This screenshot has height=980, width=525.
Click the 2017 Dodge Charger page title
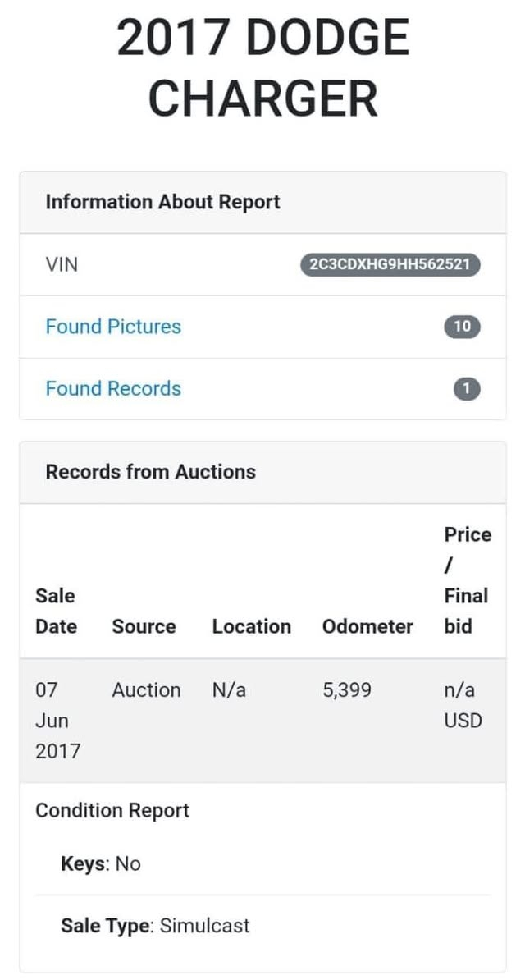tap(262, 67)
